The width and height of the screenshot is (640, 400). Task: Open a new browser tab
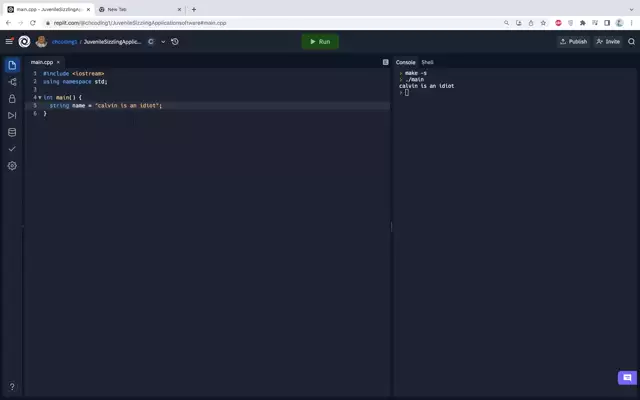click(x=194, y=9)
